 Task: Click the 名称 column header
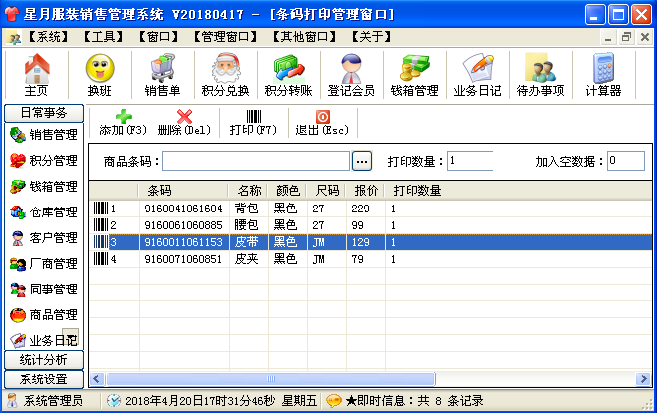248,191
